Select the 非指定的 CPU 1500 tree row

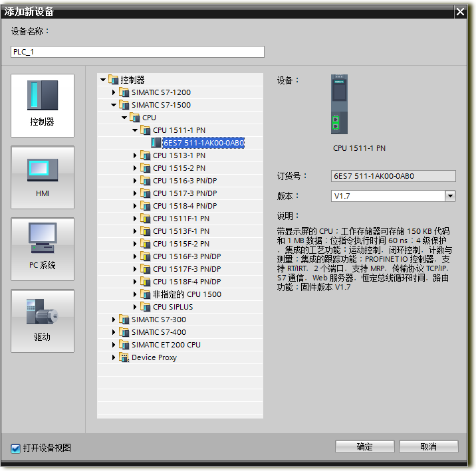click(x=180, y=294)
